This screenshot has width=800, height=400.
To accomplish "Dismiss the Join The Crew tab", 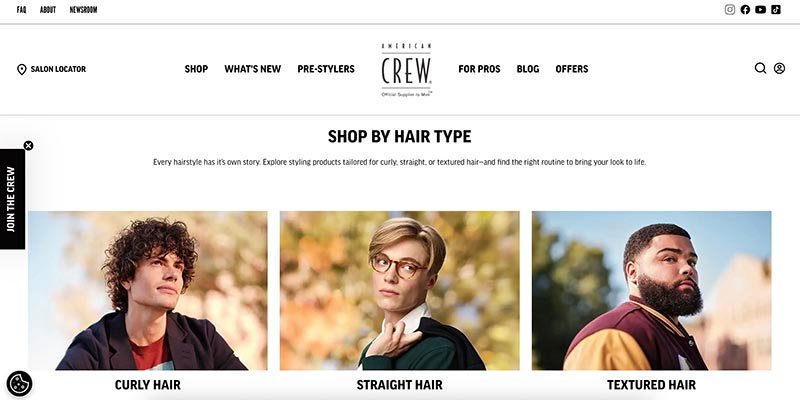I will click(x=29, y=145).
